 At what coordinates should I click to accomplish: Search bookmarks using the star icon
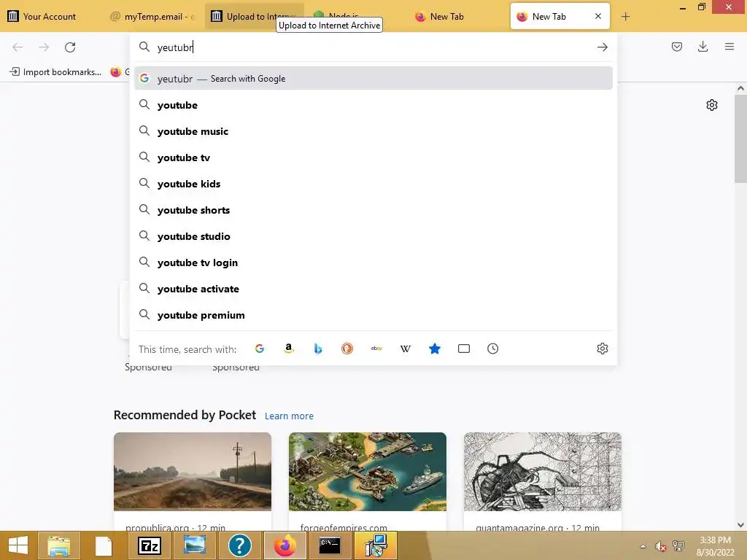click(435, 349)
